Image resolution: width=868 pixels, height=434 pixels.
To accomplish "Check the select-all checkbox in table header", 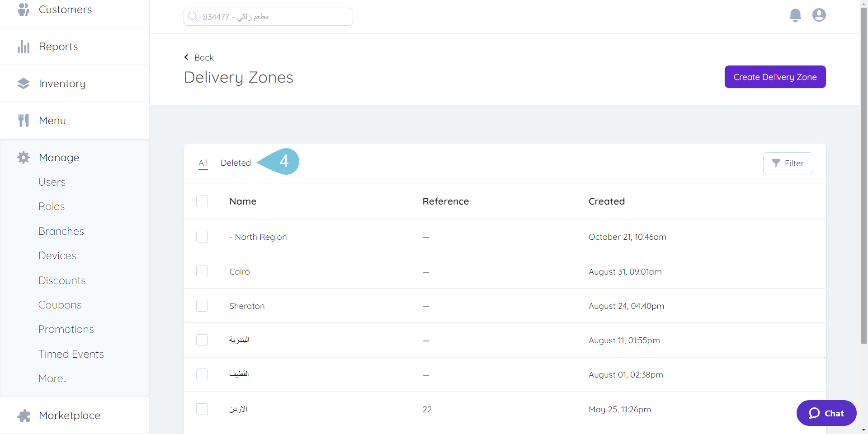I will 202,201.
